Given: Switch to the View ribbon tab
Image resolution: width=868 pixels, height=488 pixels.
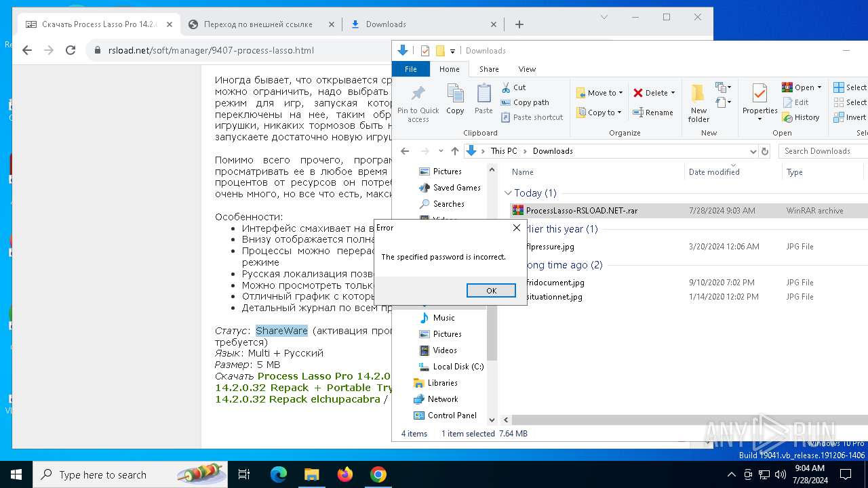Looking at the screenshot, I should [527, 69].
